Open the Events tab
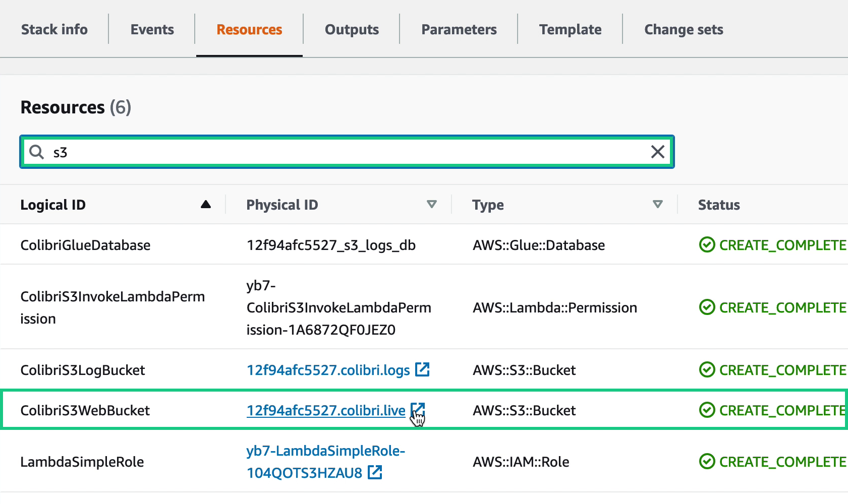 pyautogui.click(x=152, y=30)
